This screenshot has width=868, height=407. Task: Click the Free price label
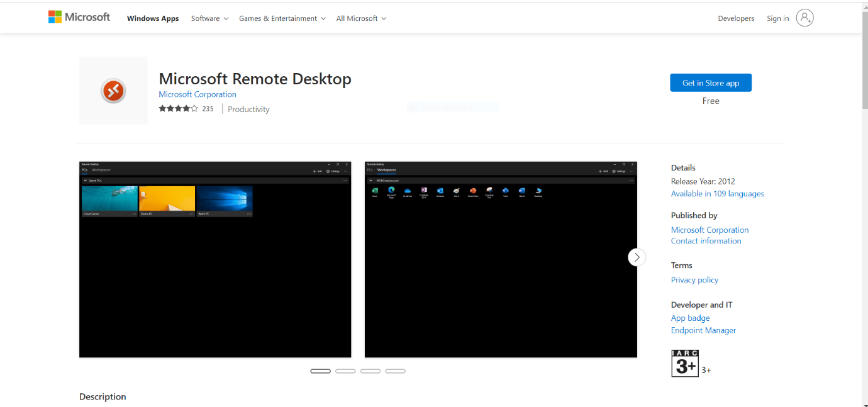tap(711, 101)
